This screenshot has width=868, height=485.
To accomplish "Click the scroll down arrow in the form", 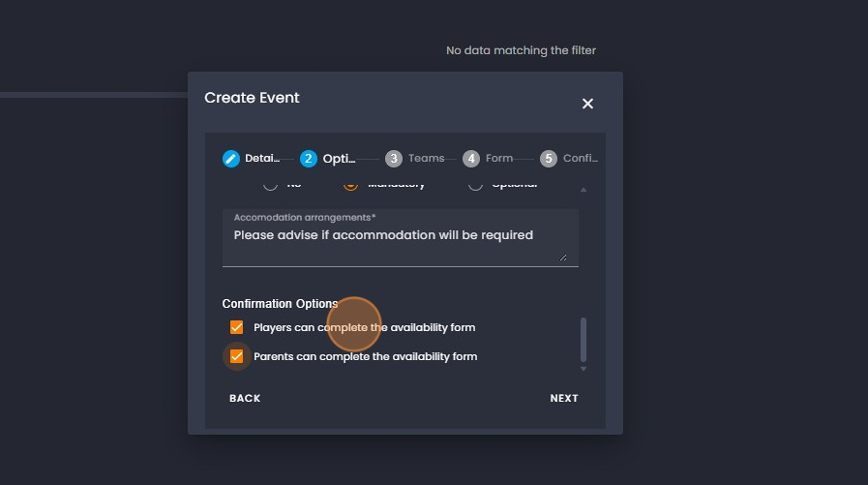I will pyautogui.click(x=583, y=369).
